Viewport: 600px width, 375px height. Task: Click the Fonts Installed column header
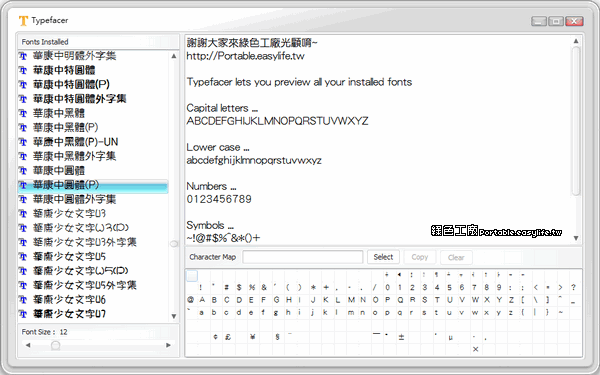98,42
